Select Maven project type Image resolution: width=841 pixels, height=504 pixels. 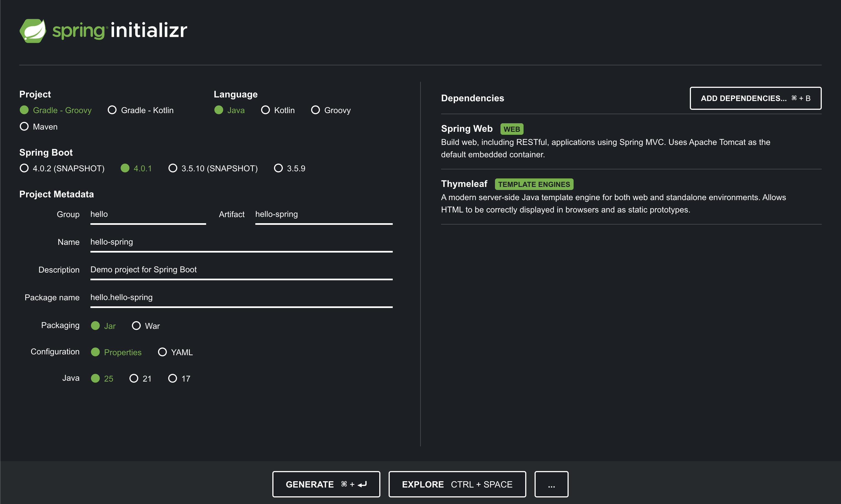click(24, 127)
